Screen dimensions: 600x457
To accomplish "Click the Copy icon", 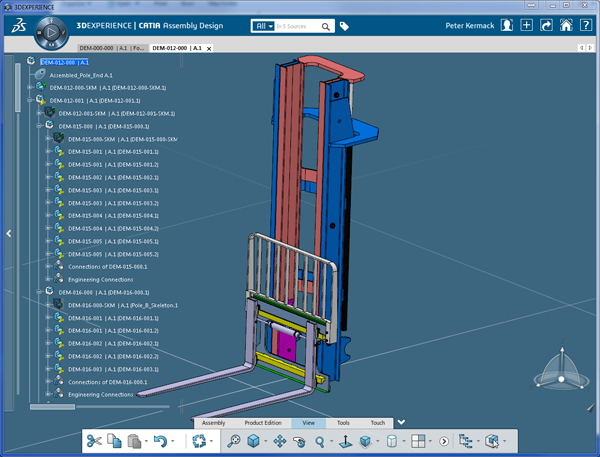I will pyautogui.click(x=114, y=441).
